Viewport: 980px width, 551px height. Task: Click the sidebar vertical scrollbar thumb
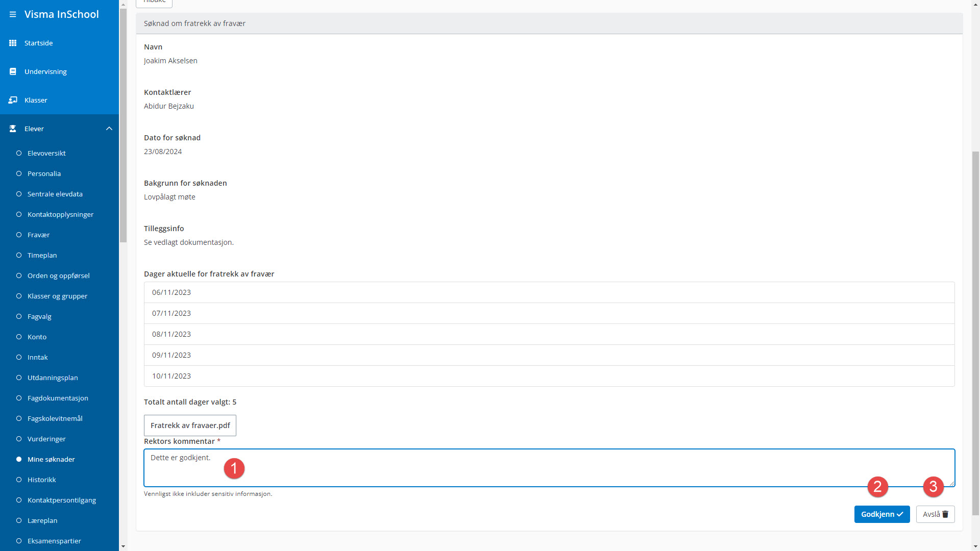(x=123, y=125)
